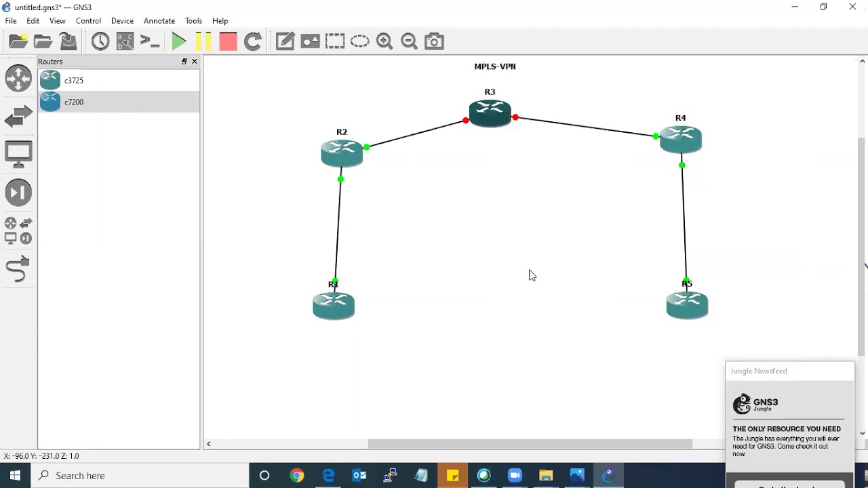Click the Windows taskbar search box
Image resolution: width=868 pixels, height=488 pixels.
click(140, 476)
